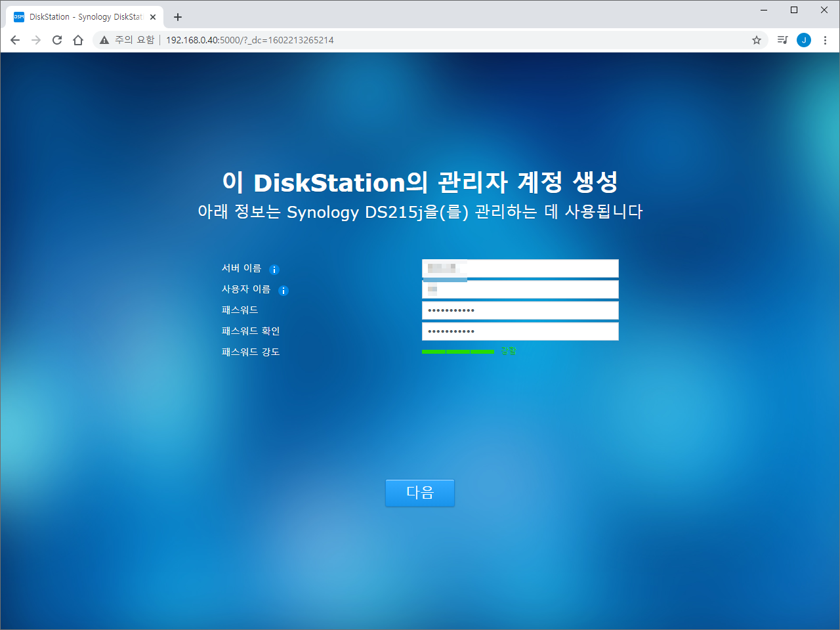
Task: Click the info icon beside 사용자 이름
Action: [283, 291]
